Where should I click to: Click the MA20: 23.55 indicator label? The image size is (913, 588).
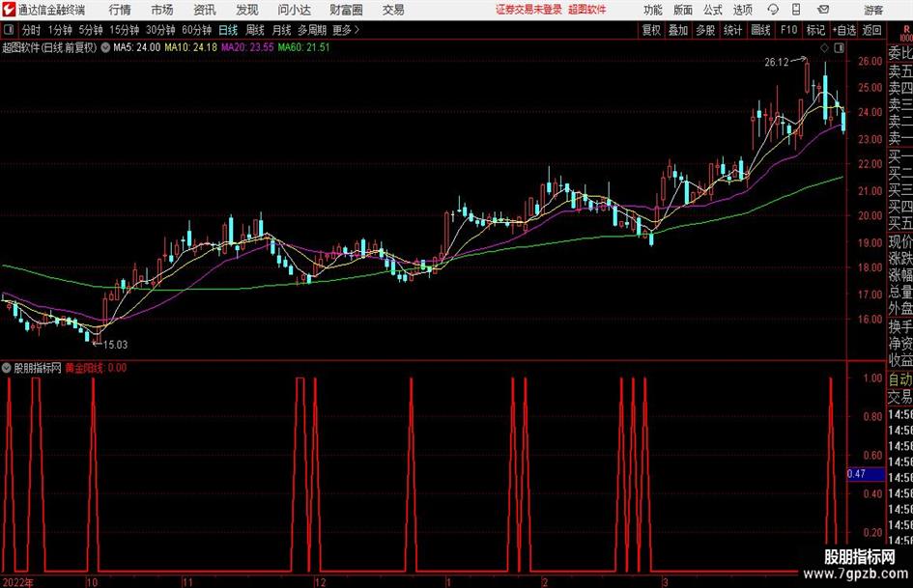click(247, 47)
